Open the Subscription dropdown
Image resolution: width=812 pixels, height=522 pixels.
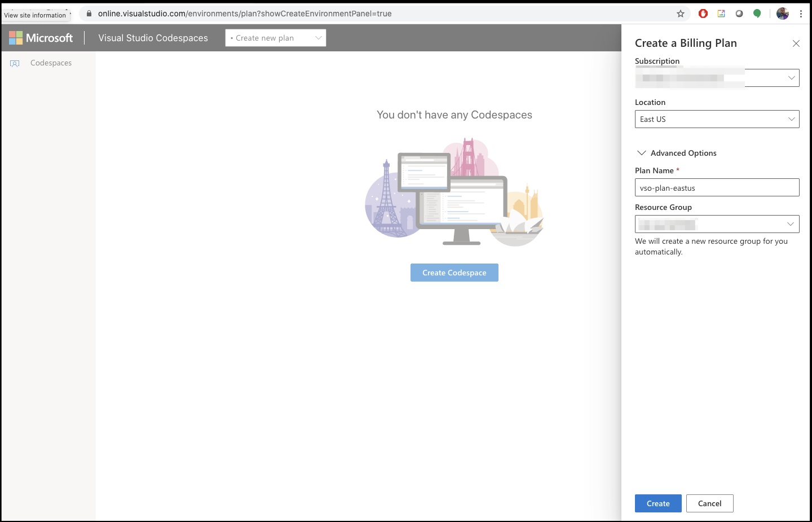click(717, 78)
